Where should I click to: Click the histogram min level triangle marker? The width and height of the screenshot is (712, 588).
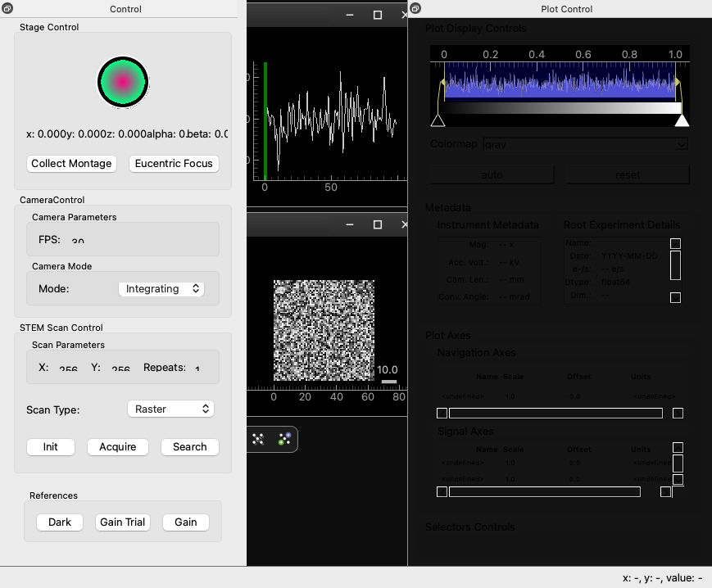(x=438, y=121)
